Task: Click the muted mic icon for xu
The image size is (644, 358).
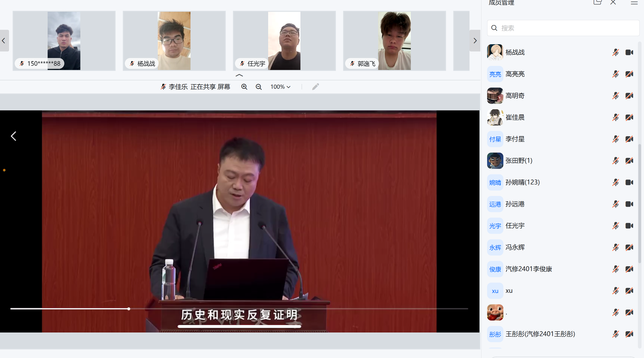Action: pyautogui.click(x=616, y=291)
